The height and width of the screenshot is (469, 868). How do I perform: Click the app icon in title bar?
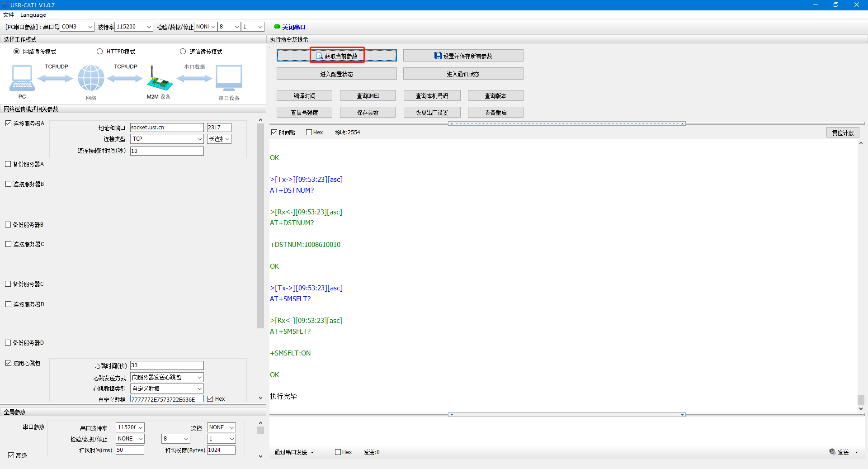pyautogui.click(x=5, y=5)
